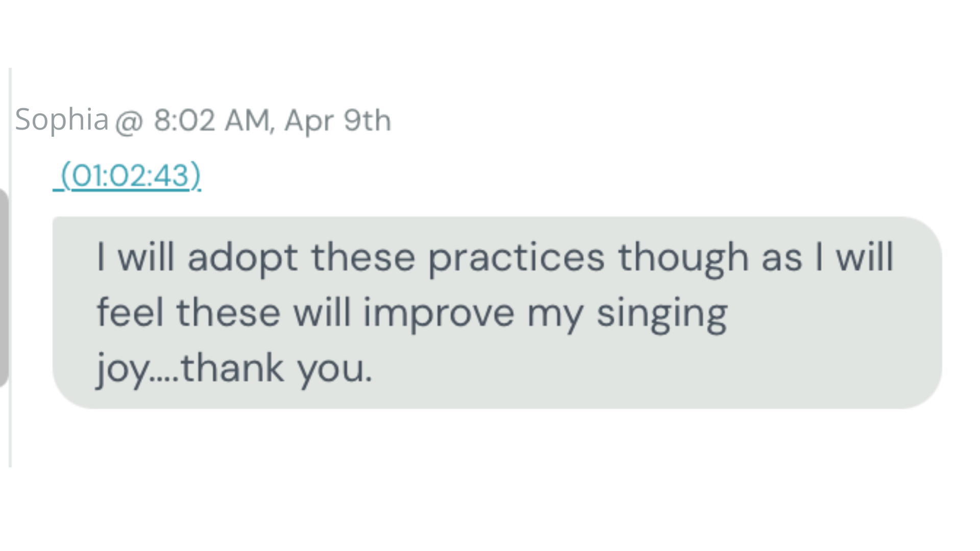Click the gray scrollbar on left edge

tap(3, 288)
